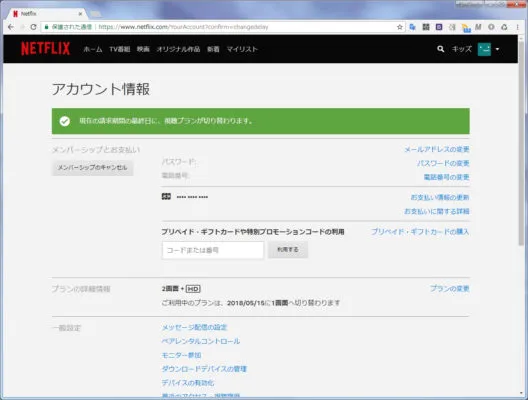Click the 利用する button
The height and width of the screenshot is (400, 528).
[x=288, y=250]
